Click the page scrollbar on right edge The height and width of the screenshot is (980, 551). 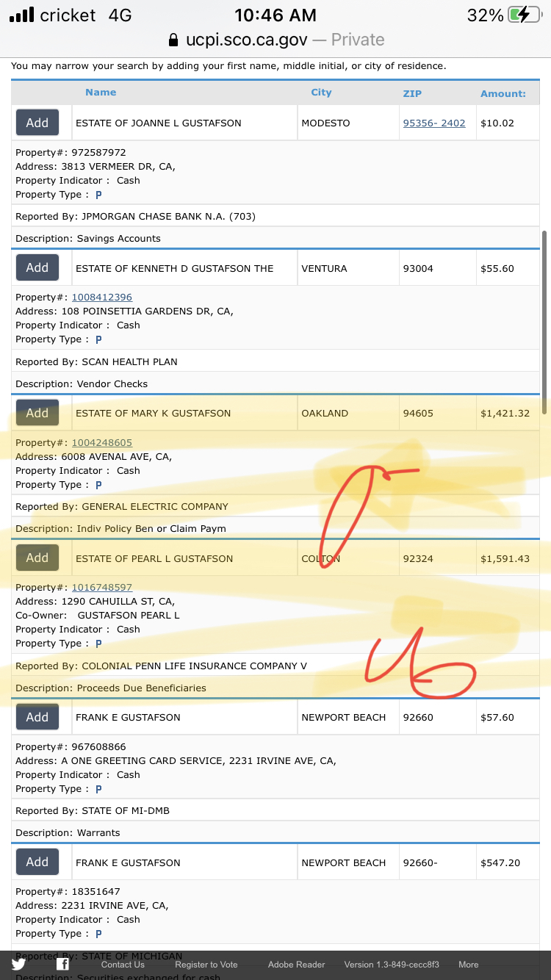tap(544, 322)
